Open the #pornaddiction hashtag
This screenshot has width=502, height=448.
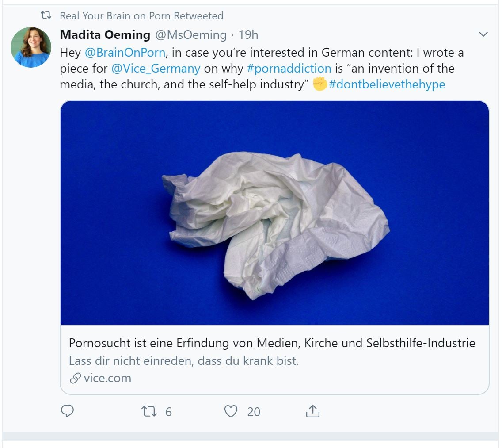[289, 69]
